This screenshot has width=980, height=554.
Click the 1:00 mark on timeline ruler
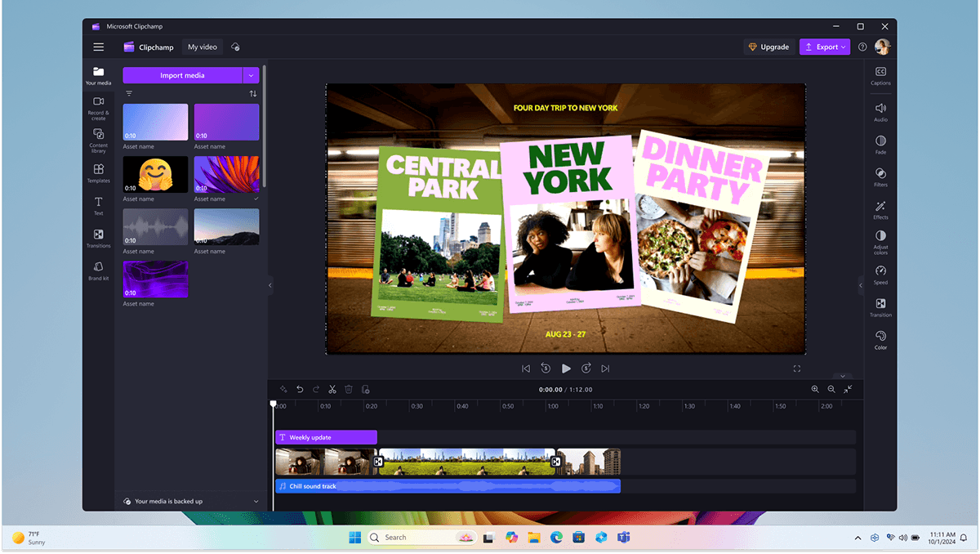[553, 406]
